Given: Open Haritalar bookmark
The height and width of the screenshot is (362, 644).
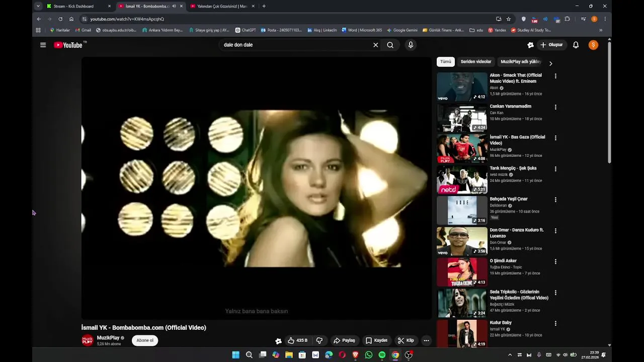Looking at the screenshot, I should coord(60,30).
